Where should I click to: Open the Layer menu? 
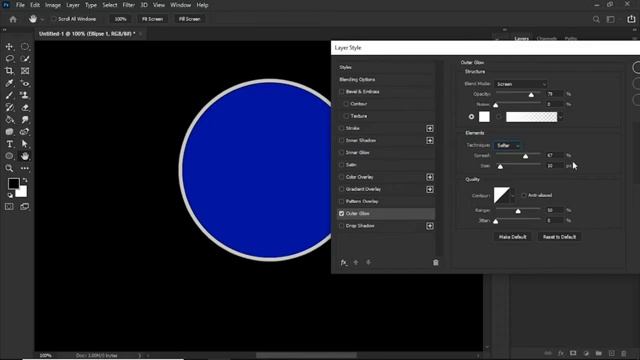coord(73,5)
